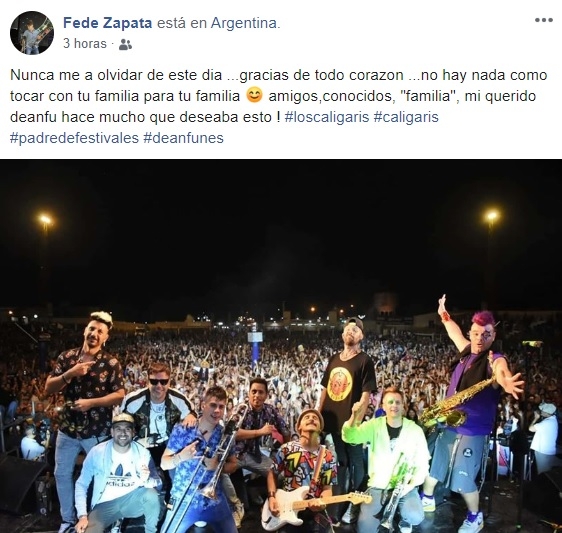
Task: Follow the #loscaligaris hashtag
Action: pos(327,117)
